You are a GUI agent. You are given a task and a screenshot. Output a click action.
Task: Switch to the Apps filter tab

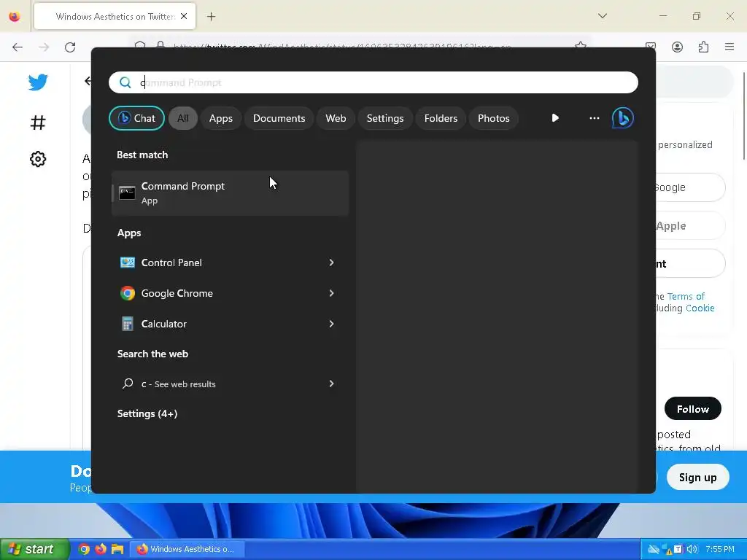(220, 118)
